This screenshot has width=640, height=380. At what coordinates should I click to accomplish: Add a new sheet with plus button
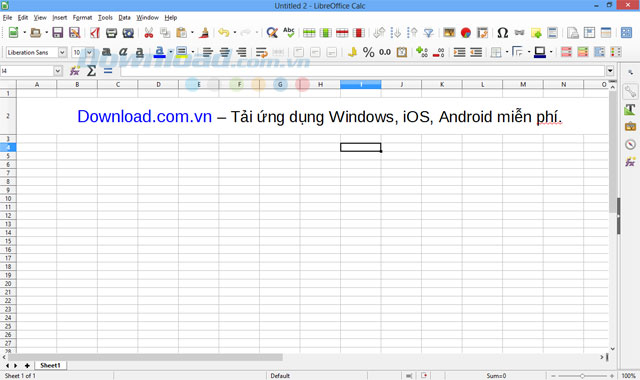click(x=27, y=366)
